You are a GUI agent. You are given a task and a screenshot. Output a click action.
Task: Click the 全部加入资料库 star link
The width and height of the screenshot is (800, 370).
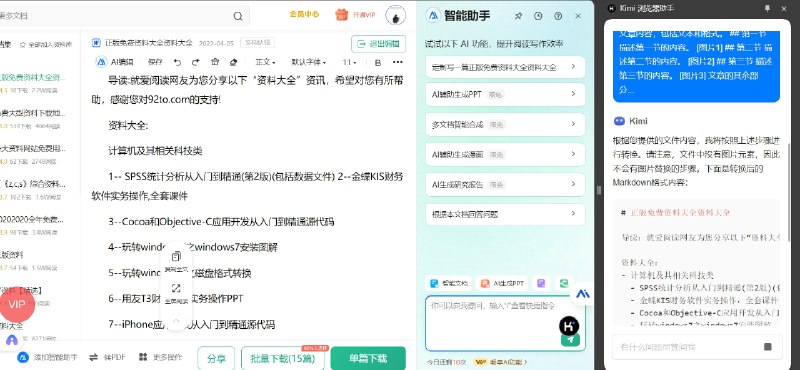[45, 44]
